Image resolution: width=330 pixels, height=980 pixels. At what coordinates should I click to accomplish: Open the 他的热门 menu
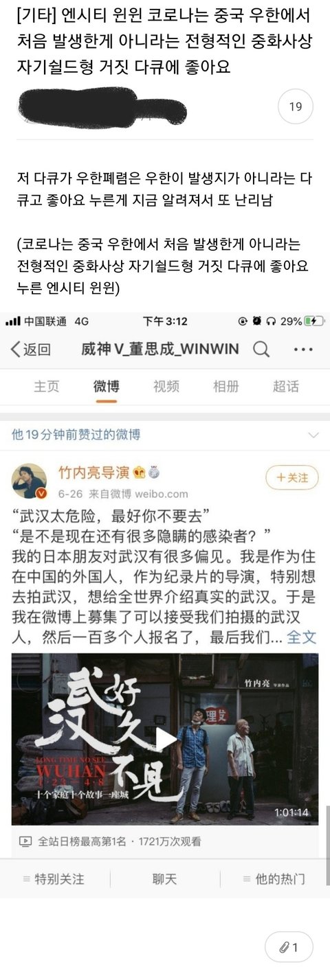coord(274,878)
